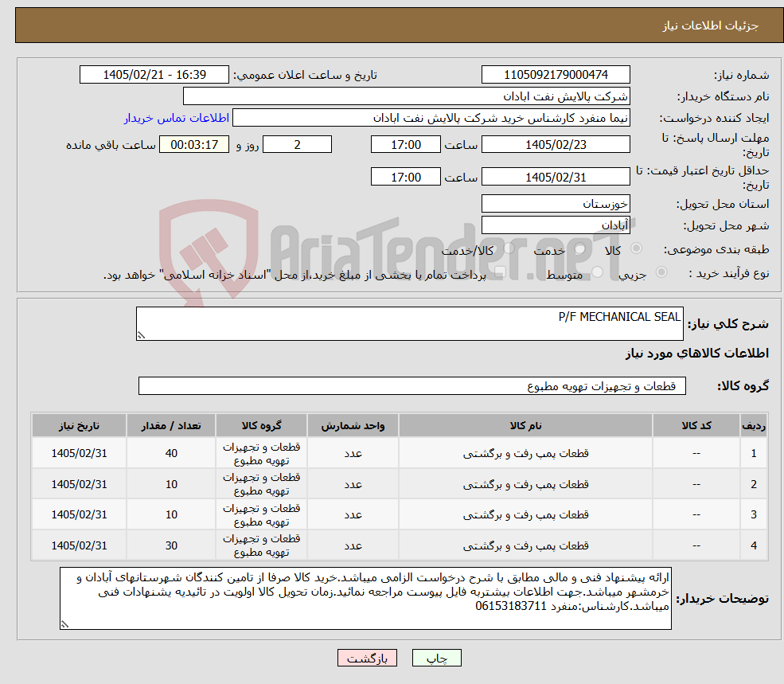Click need date in row 1
This screenshot has width=784, height=684.
[79, 453]
